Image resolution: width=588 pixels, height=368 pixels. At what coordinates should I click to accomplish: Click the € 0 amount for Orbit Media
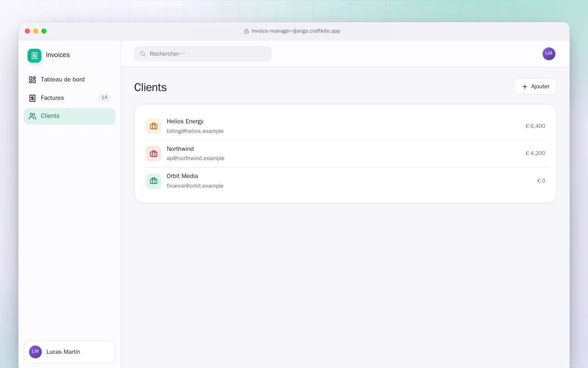[541, 181]
